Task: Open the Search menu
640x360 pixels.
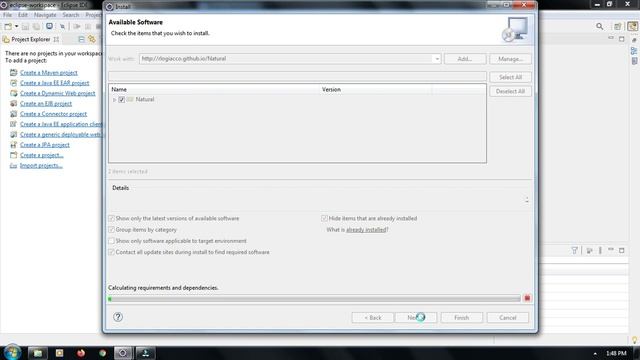Action: pyautogui.click(x=71, y=15)
